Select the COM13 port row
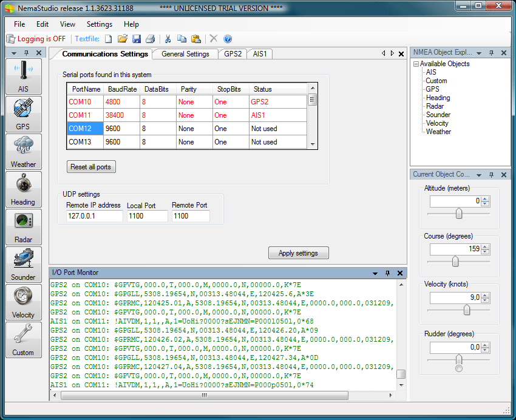 (x=187, y=142)
